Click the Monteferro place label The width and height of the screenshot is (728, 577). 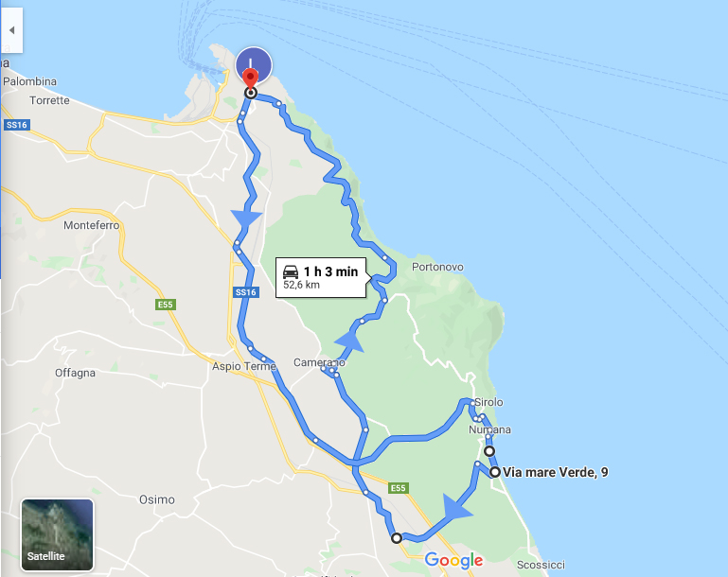(x=92, y=225)
